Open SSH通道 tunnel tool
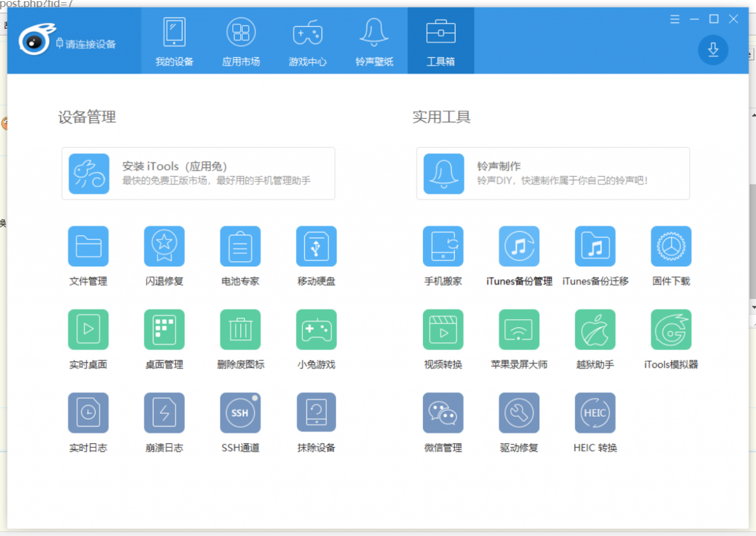Image resolution: width=756 pixels, height=536 pixels. [x=240, y=413]
